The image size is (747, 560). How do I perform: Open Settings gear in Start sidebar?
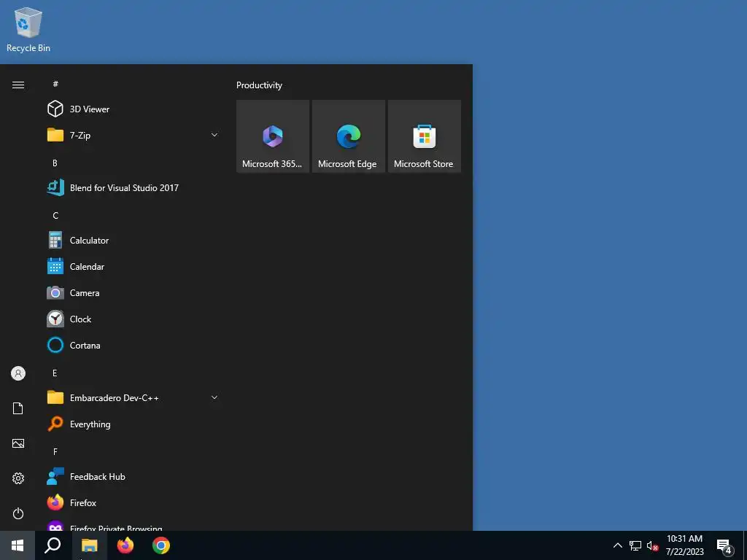tap(18, 478)
